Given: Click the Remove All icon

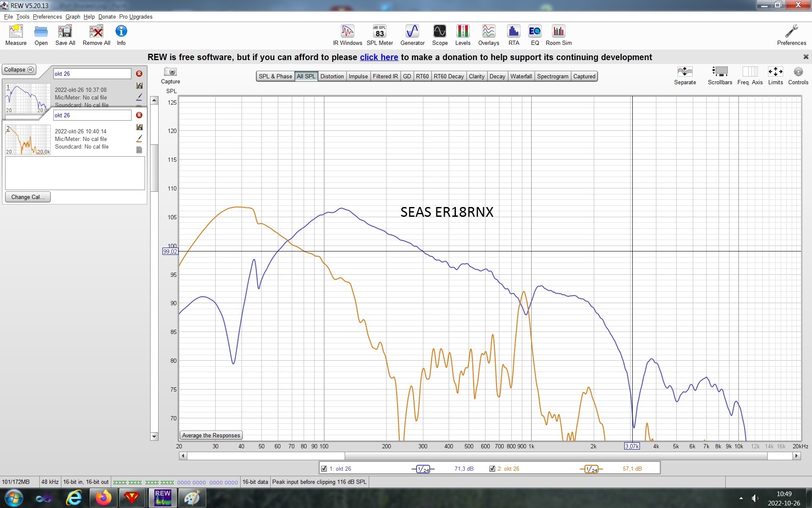Looking at the screenshot, I should coord(96,35).
